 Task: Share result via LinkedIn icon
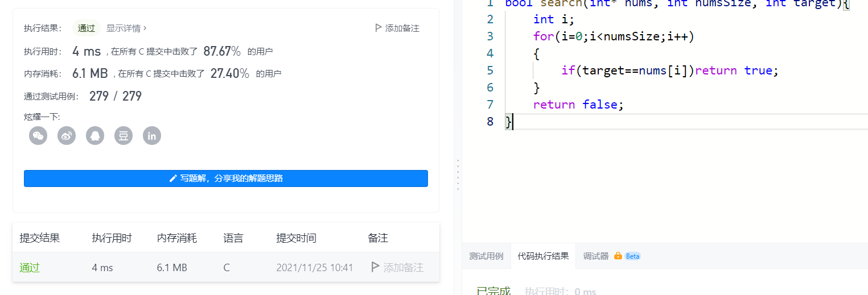pos(152,135)
